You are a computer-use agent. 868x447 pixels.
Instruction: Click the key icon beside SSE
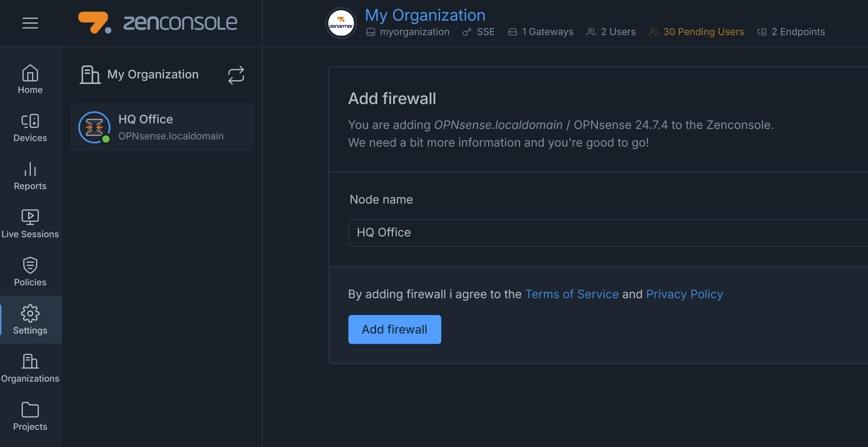467,32
